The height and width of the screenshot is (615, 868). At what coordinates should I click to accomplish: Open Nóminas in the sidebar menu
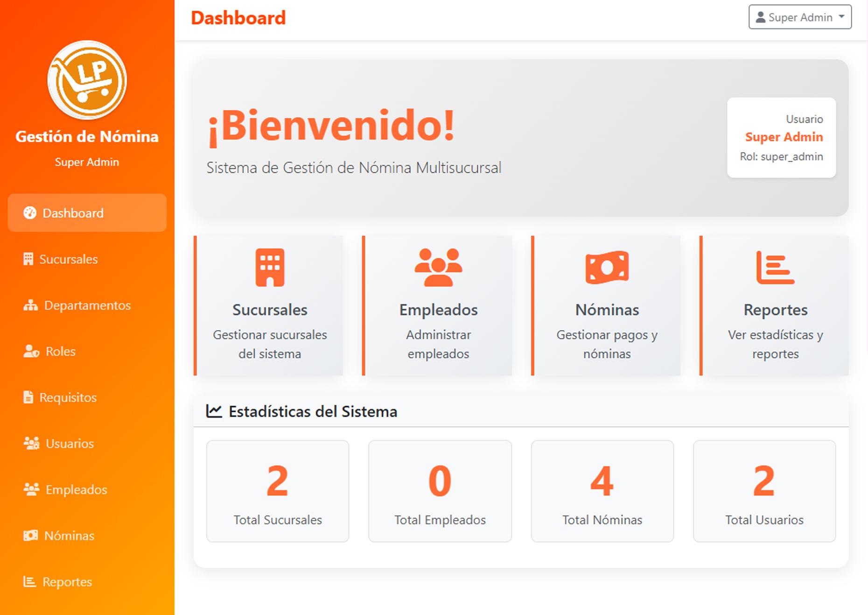point(87,536)
